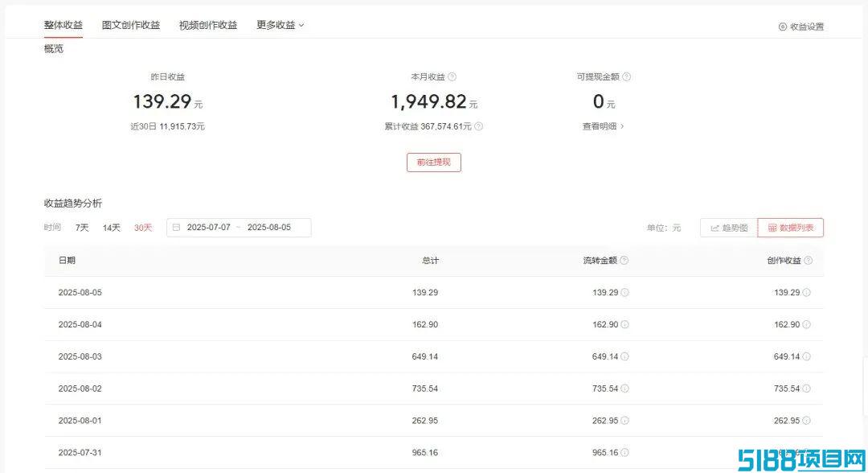Viewport: 868px width, 473px height.
Task: Select 7天 time range
Action: tap(82, 228)
